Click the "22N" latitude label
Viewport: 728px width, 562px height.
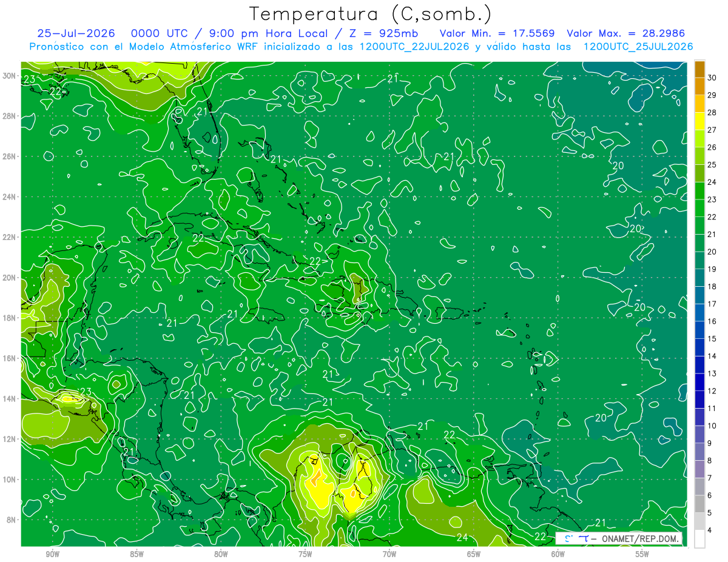click(10, 237)
